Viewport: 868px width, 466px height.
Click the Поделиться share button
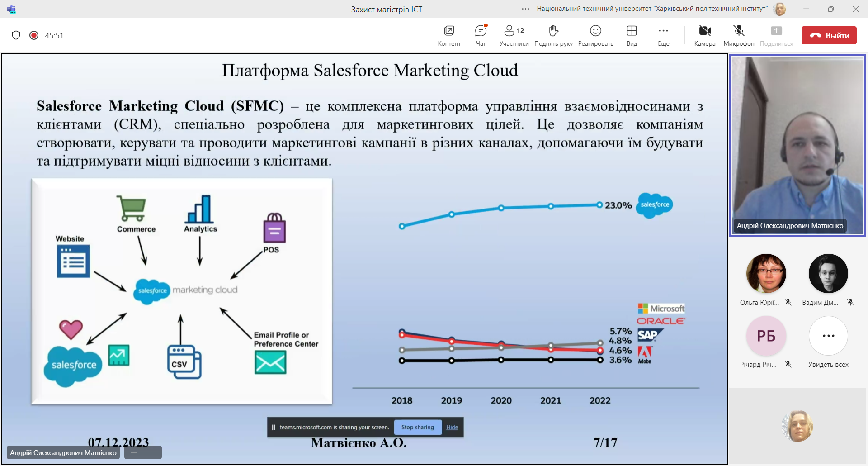[x=776, y=35]
